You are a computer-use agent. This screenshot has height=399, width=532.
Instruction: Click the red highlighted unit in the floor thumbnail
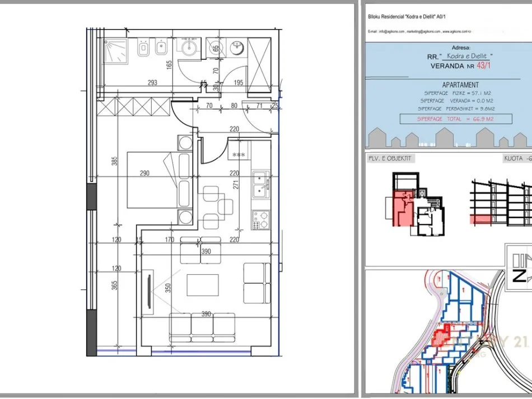click(x=399, y=208)
